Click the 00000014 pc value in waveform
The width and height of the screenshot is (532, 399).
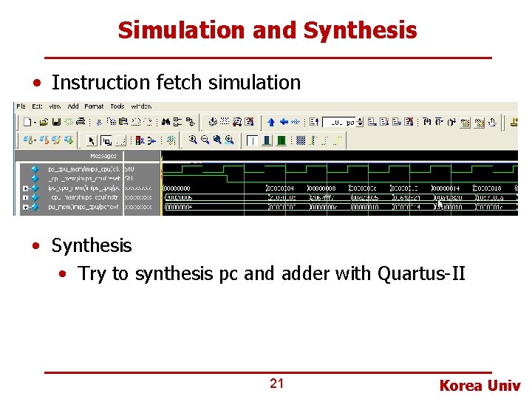coord(446,188)
